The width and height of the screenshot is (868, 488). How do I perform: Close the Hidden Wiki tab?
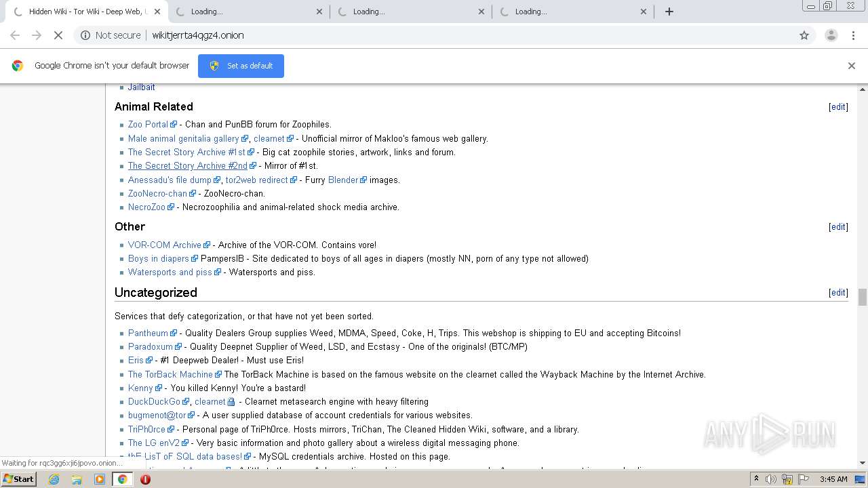[x=157, y=12]
